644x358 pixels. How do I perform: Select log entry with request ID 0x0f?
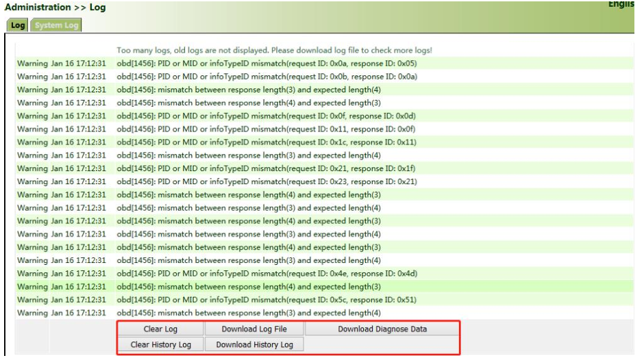coord(325,116)
